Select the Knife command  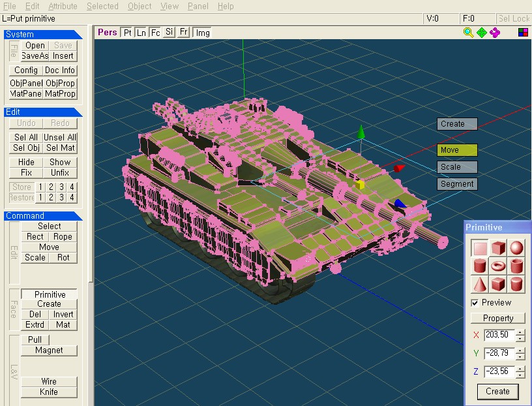pos(49,392)
